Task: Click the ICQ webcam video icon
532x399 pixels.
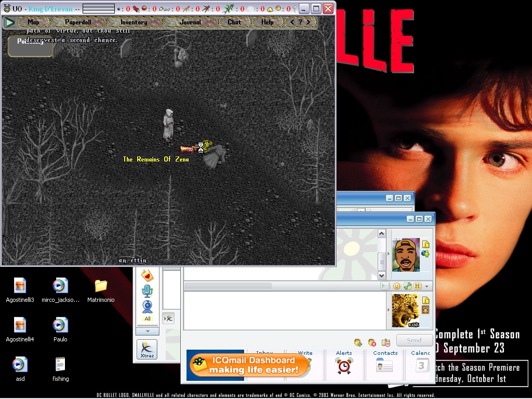Action: tap(147, 307)
